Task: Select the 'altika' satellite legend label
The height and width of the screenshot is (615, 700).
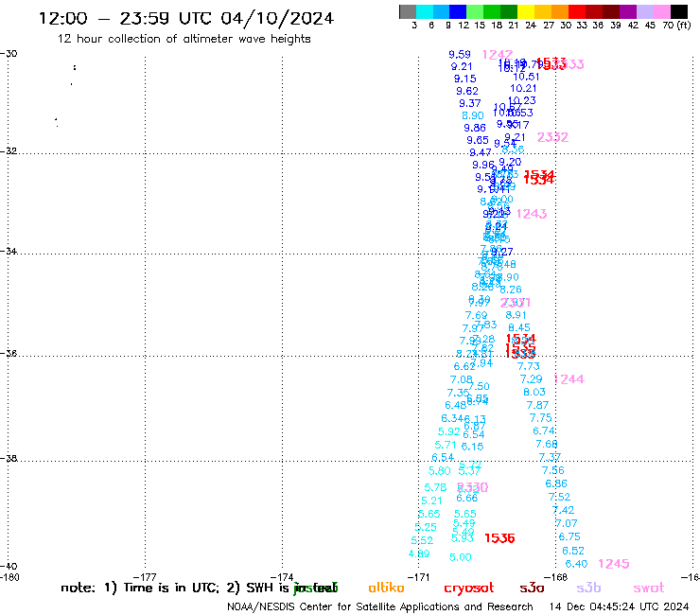Action: (x=386, y=588)
